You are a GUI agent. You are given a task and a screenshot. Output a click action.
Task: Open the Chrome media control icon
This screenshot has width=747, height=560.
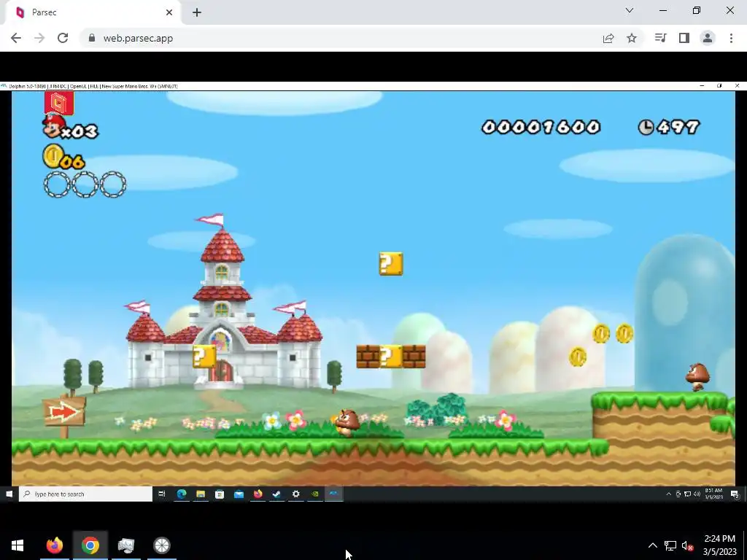click(x=660, y=38)
